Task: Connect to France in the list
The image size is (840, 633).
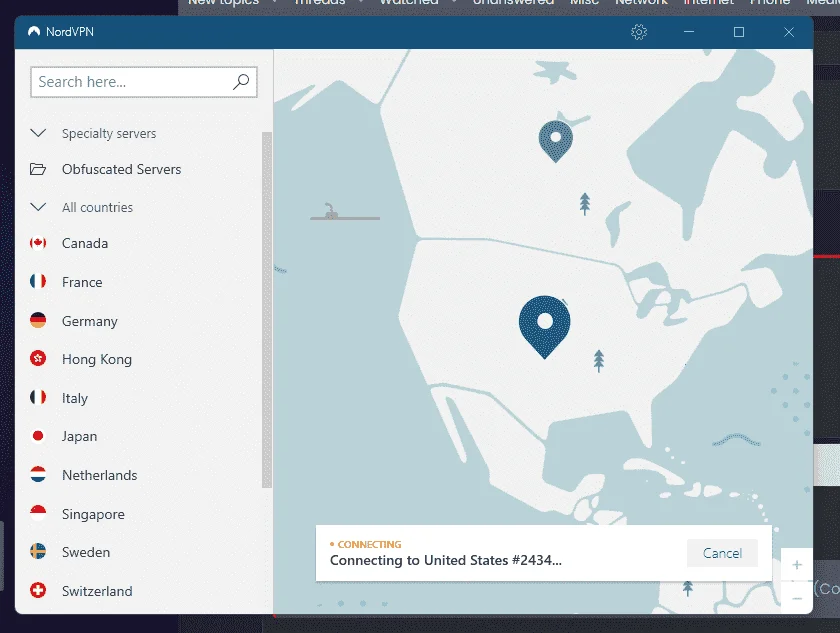Action: [82, 282]
